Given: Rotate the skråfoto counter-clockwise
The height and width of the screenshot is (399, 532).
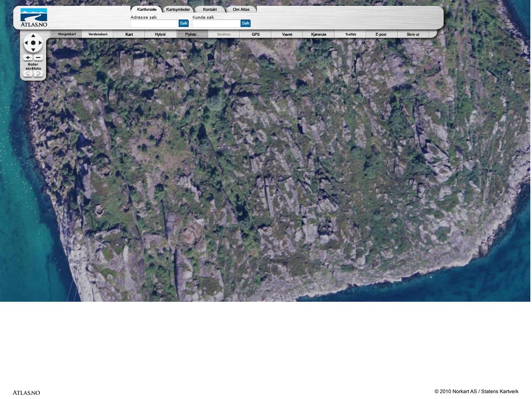Looking at the screenshot, I should coord(28,74).
